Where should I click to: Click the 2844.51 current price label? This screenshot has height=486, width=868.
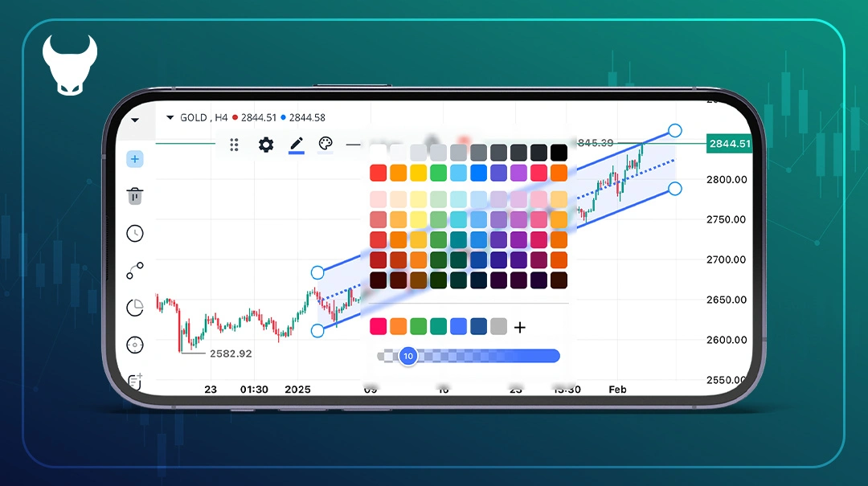(729, 144)
